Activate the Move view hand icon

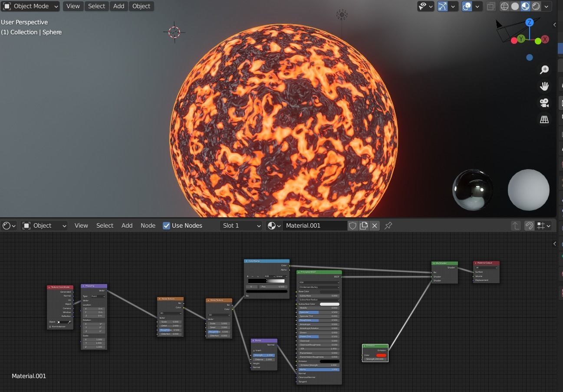[x=544, y=86]
